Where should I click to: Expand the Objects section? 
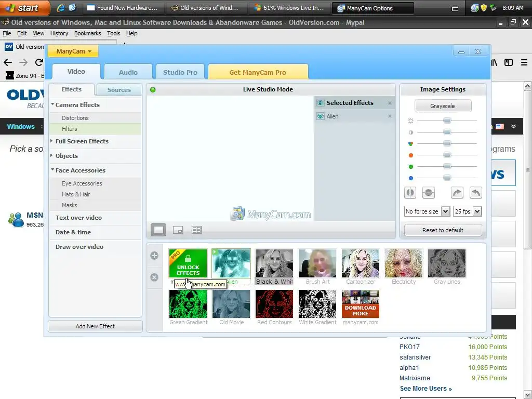click(x=52, y=155)
